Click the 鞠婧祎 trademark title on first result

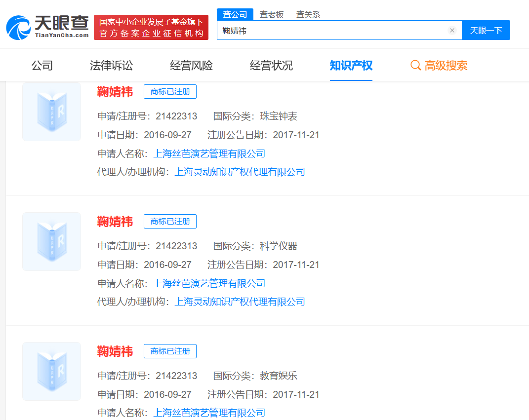116,92
